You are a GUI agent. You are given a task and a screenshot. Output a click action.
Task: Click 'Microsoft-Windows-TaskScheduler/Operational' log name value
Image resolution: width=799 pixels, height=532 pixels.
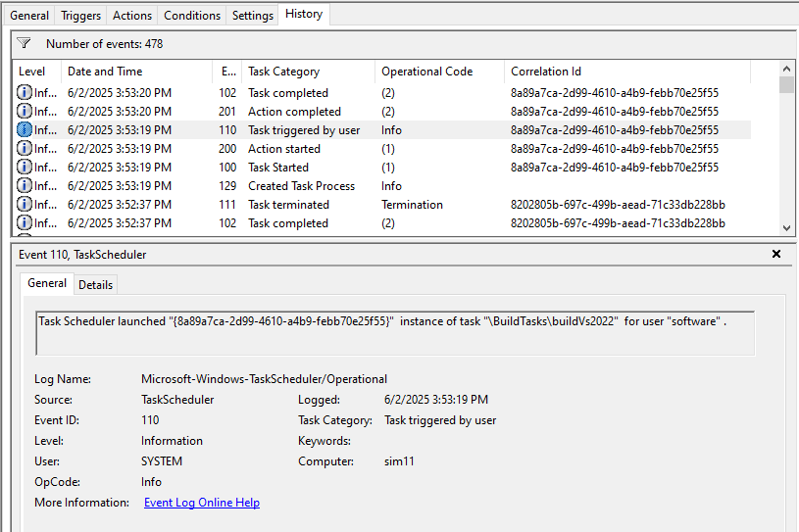pos(264,379)
